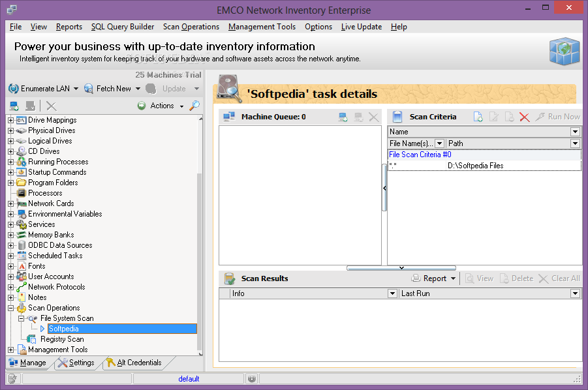
Task: Click the Run Now button
Action: [x=557, y=117]
